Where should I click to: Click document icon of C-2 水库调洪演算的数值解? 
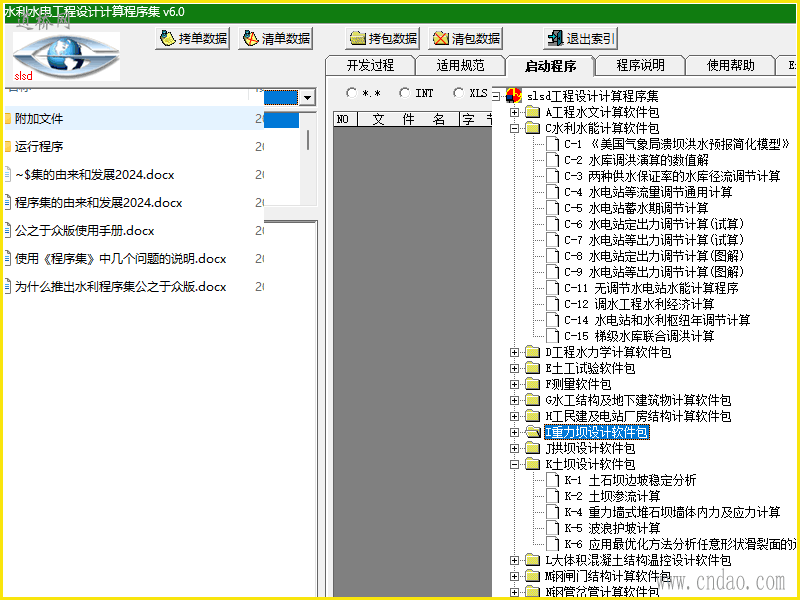tap(552, 160)
